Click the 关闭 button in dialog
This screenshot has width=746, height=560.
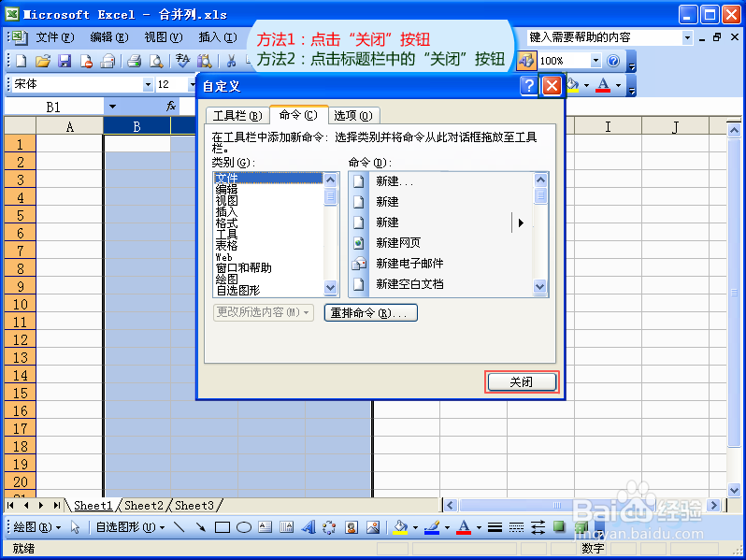(522, 382)
